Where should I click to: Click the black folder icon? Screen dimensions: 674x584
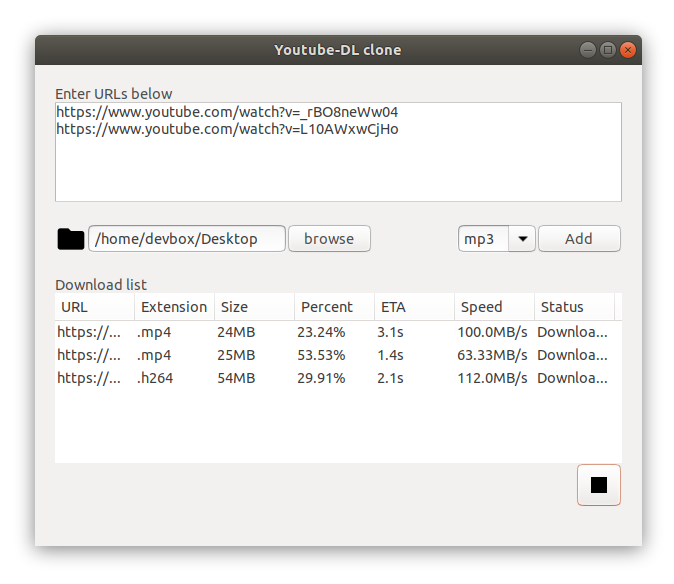(70, 239)
